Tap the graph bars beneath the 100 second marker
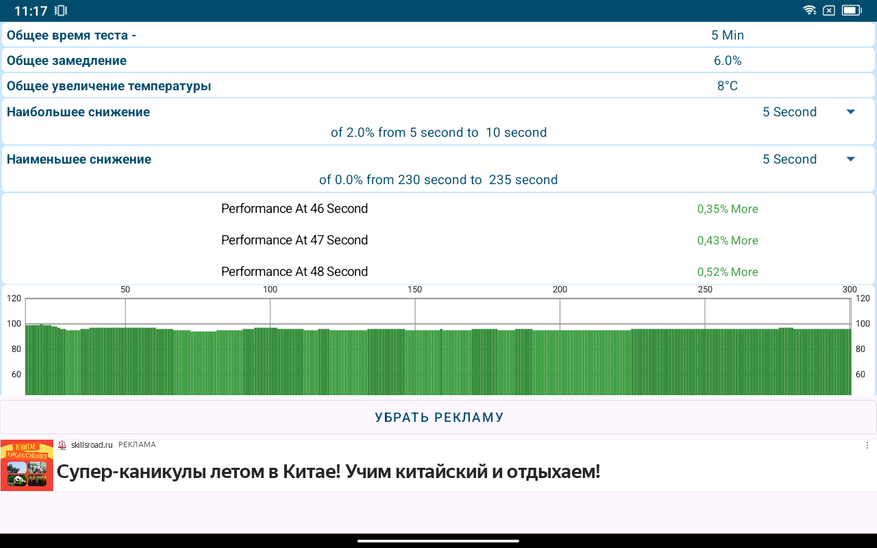 (270, 361)
